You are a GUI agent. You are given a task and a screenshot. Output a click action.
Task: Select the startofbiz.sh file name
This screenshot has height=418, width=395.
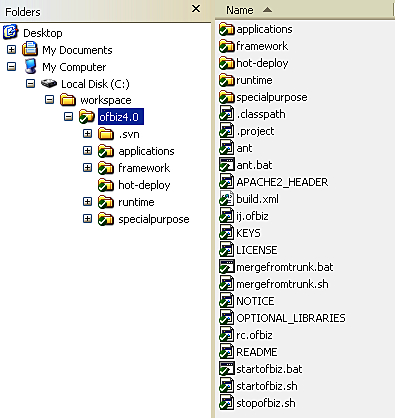click(267, 386)
